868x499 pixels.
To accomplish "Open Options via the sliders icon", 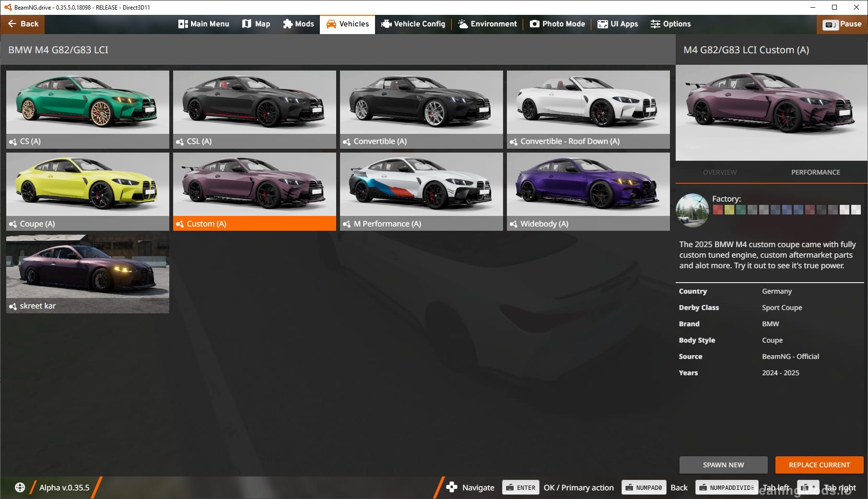I will 655,24.
